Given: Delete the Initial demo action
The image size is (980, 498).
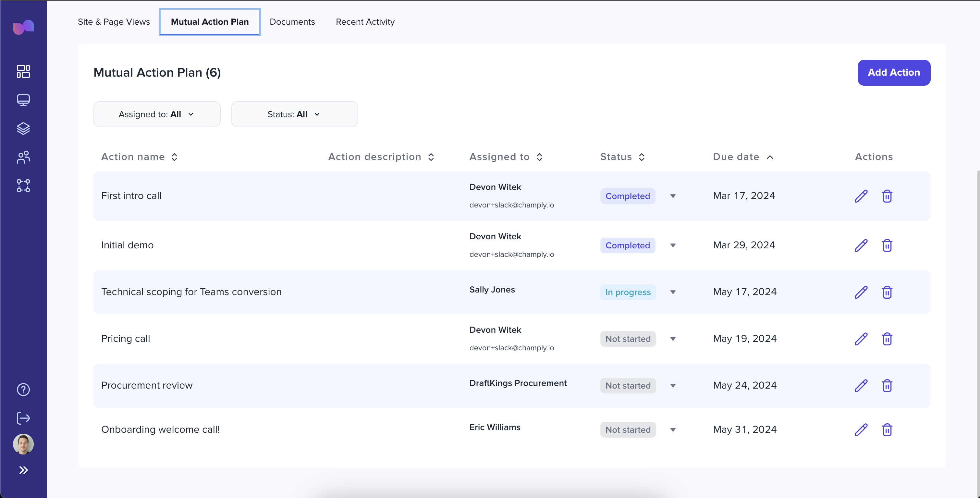Looking at the screenshot, I should click(887, 245).
